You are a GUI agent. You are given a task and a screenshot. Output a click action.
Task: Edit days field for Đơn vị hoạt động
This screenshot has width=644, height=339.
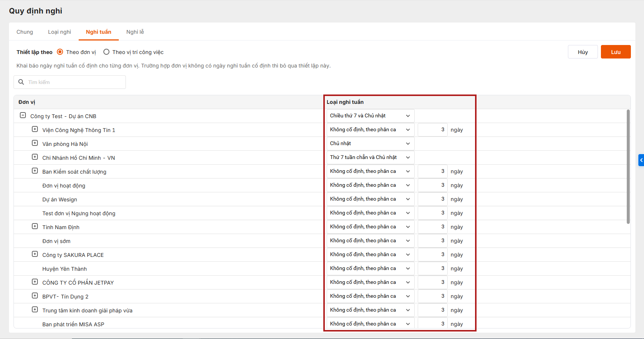point(433,185)
